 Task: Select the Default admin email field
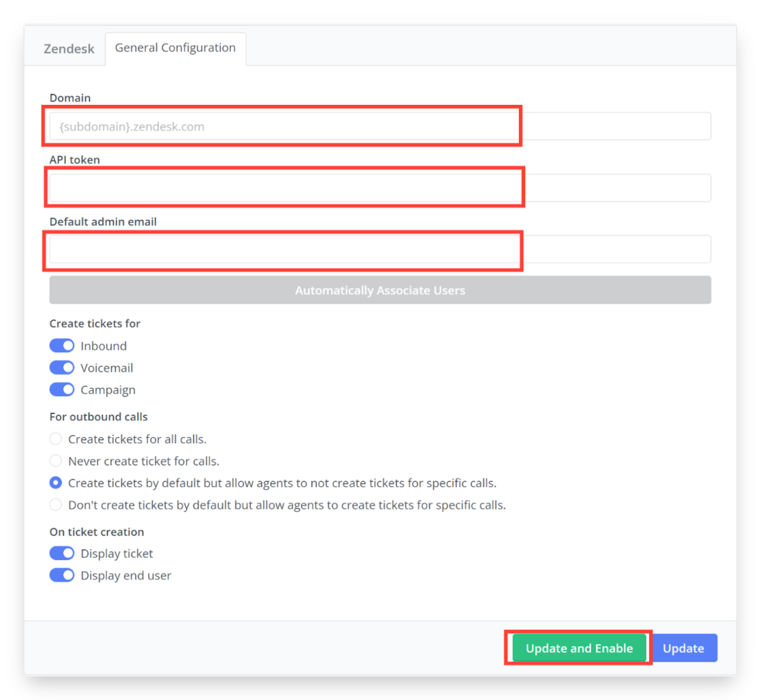380,249
